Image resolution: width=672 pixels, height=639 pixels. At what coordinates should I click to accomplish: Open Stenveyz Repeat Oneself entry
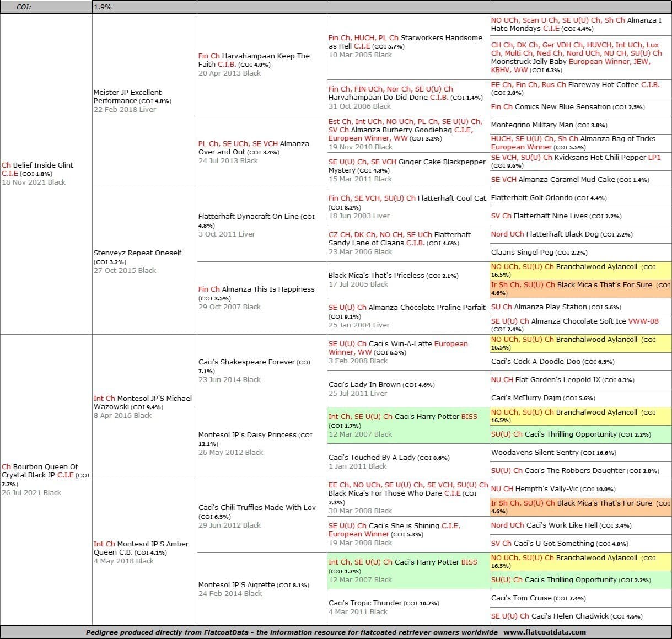pos(137,253)
